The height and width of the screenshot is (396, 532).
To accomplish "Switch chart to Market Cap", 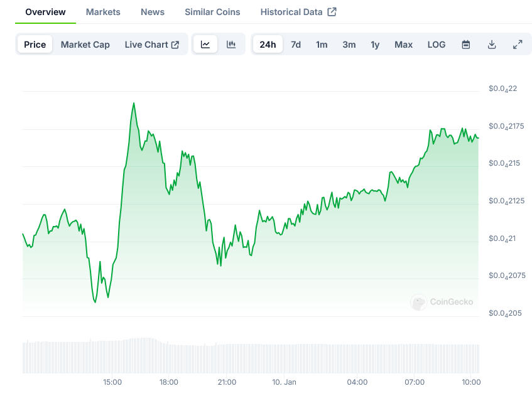I will click(x=85, y=45).
